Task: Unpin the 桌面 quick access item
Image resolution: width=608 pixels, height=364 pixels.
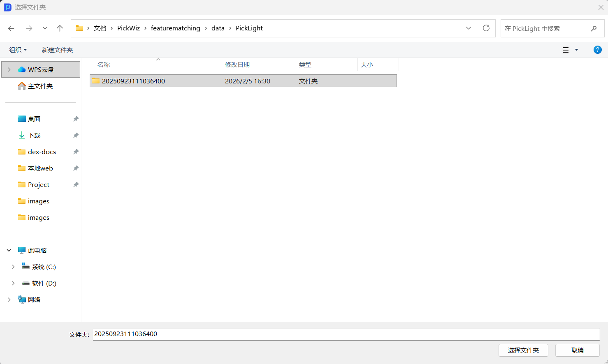Action: coord(76,119)
